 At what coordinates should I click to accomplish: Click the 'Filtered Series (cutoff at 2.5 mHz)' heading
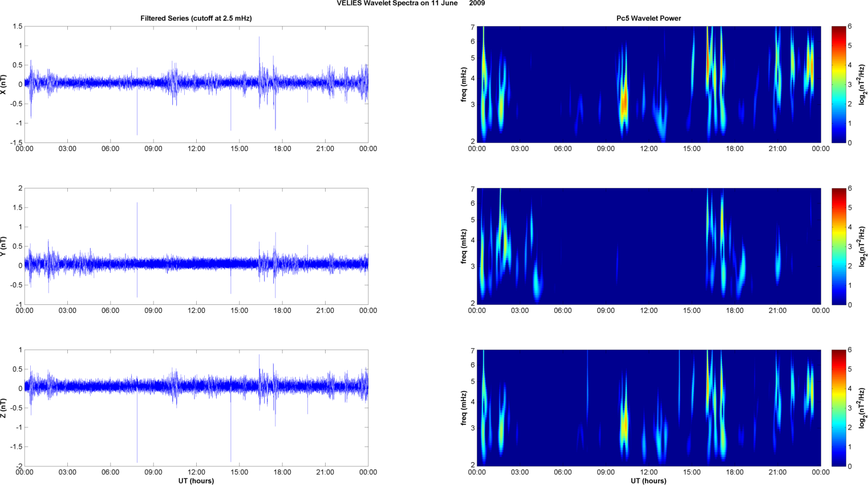tap(196, 18)
